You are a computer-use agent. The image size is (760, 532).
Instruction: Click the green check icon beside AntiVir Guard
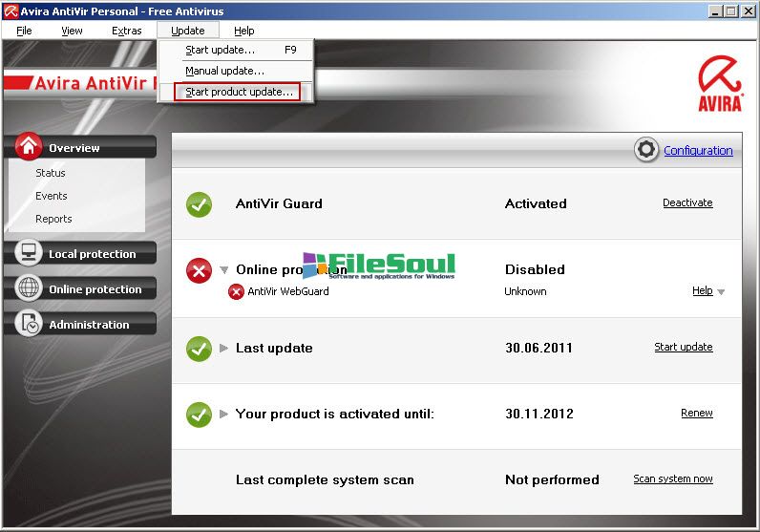click(199, 203)
